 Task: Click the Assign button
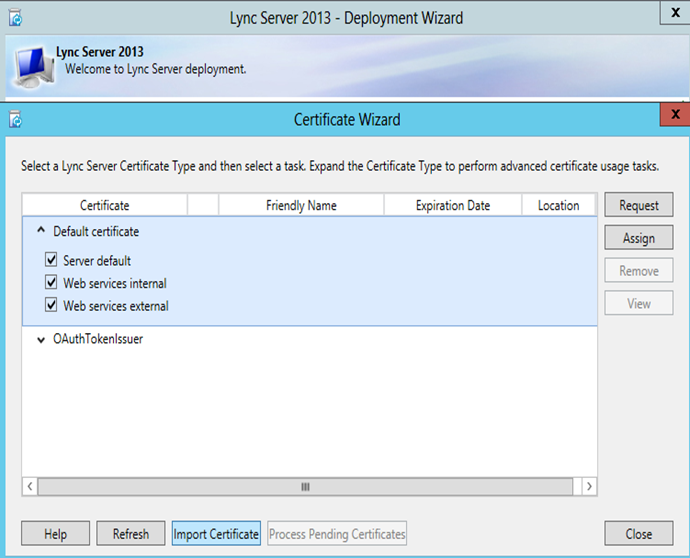pyautogui.click(x=639, y=238)
